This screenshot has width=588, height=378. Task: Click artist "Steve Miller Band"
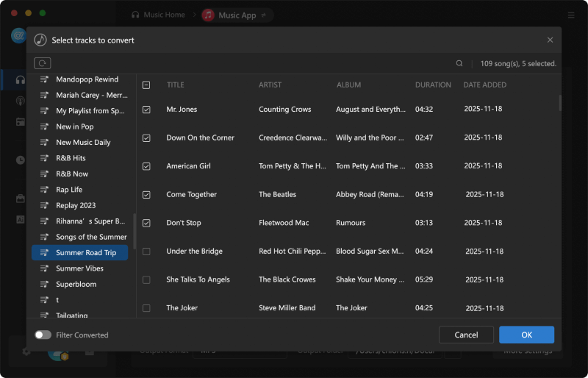pyautogui.click(x=287, y=308)
